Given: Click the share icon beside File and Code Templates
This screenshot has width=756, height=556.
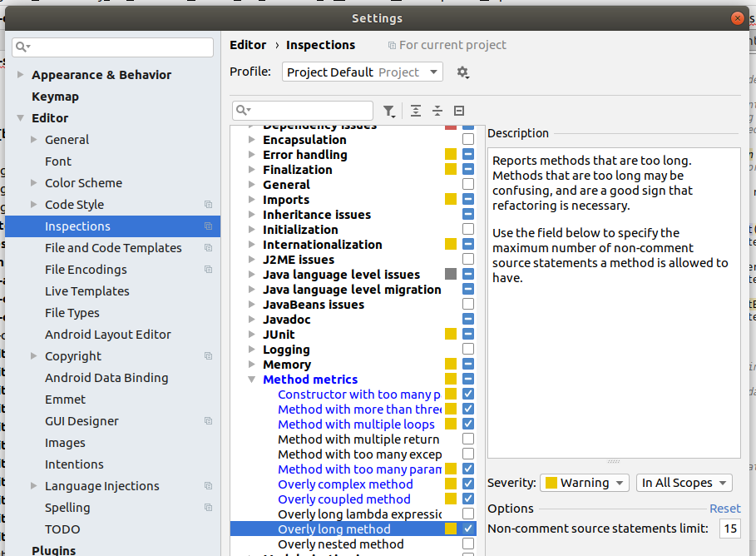Looking at the screenshot, I should pyautogui.click(x=207, y=247).
